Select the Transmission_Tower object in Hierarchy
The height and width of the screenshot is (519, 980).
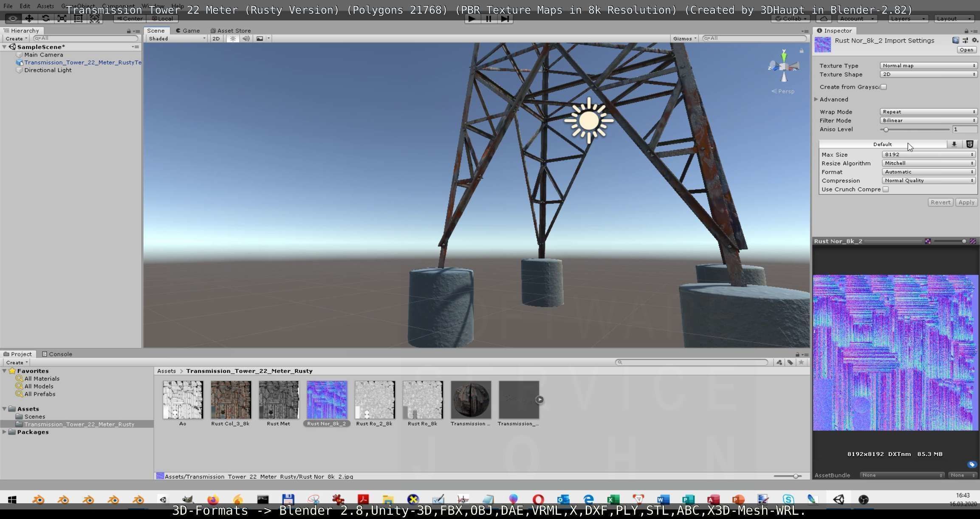[x=82, y=62]
